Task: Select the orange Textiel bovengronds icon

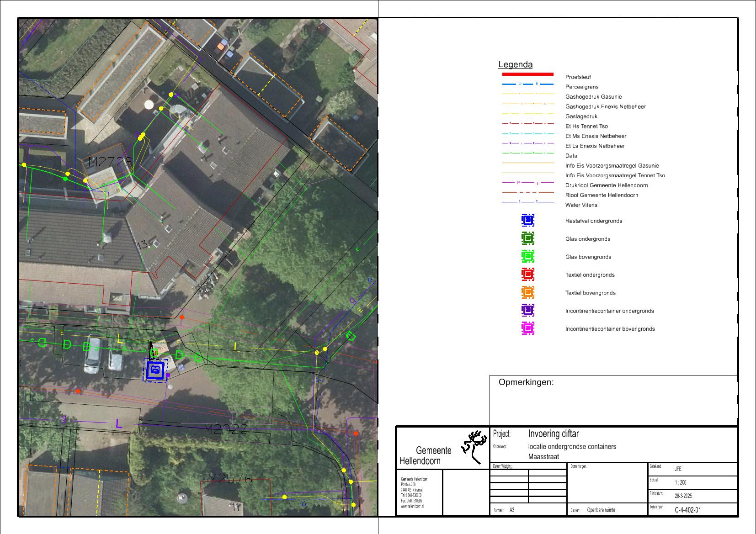Action: (527, 292)
